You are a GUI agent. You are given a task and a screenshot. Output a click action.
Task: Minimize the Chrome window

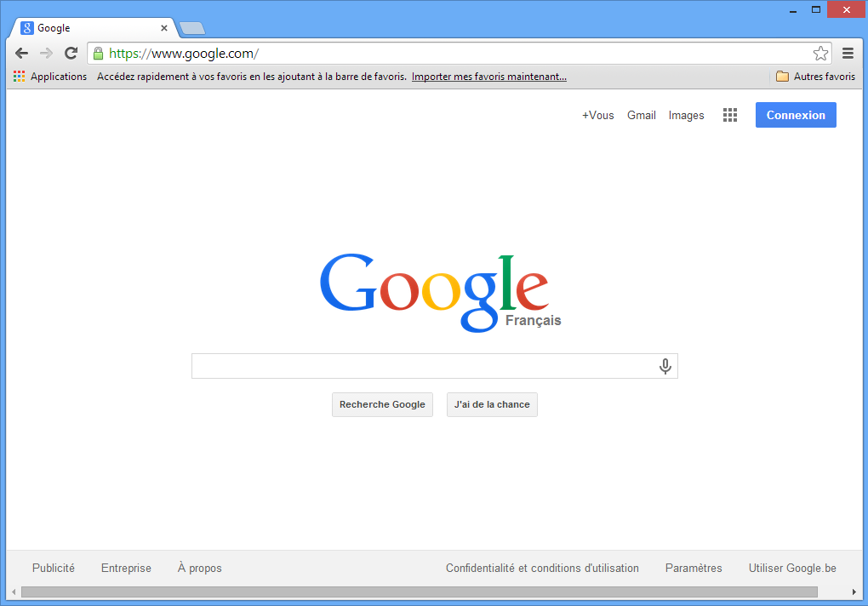pyautogui.click(x=793, y=9)
